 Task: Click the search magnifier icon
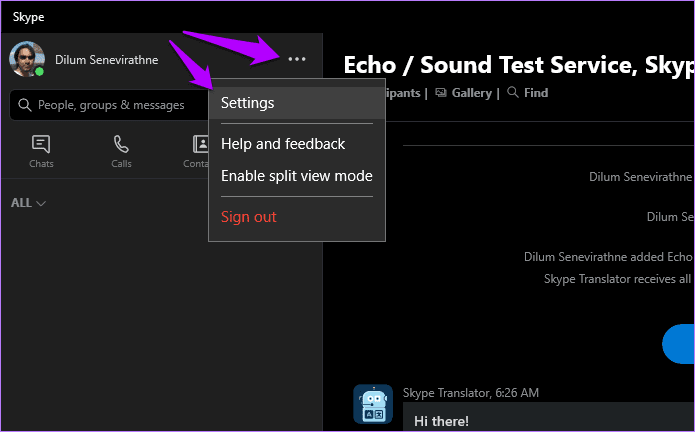(x=25, y=105)
